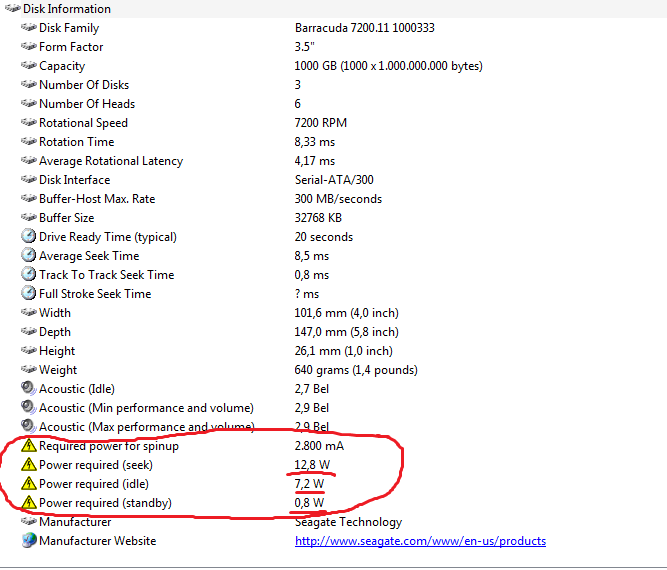Select the Required power for spinup label
The width and height of the screenshot is (667, 570).
109,446
